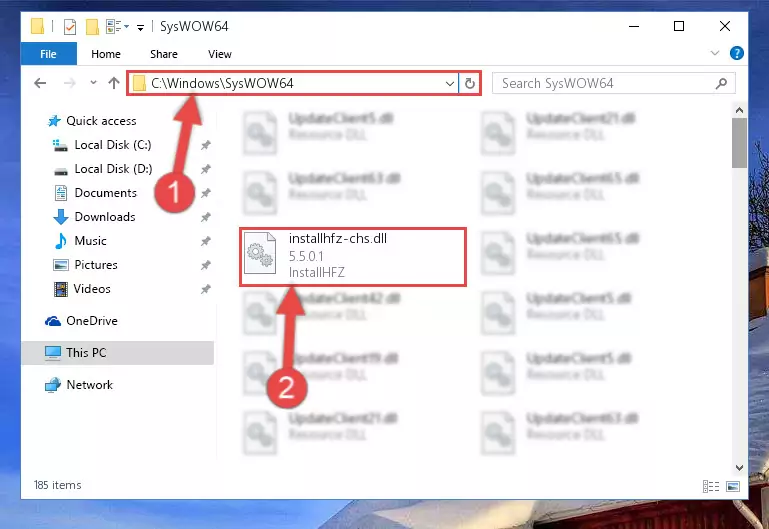Open Local Disk (D:) in the sidebar
769x529 pixels.
(113, 169)
